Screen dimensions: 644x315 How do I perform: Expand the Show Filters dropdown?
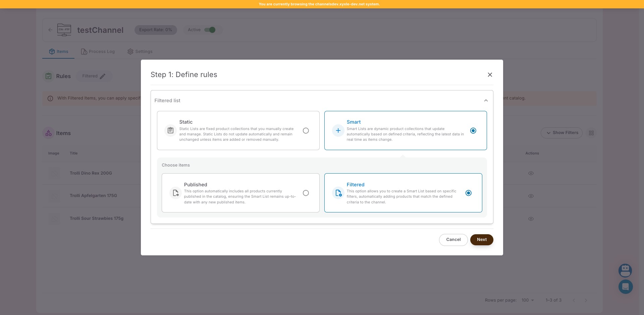point(561,133)
